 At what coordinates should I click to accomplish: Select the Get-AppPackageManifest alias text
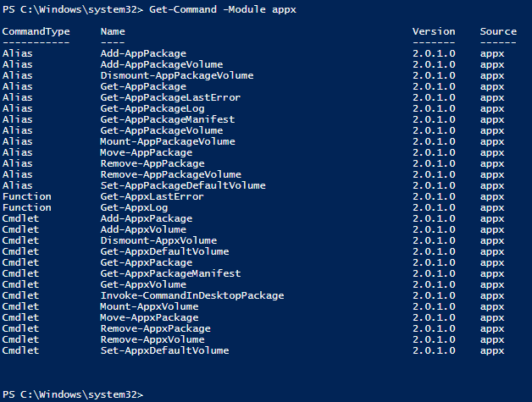168,119
